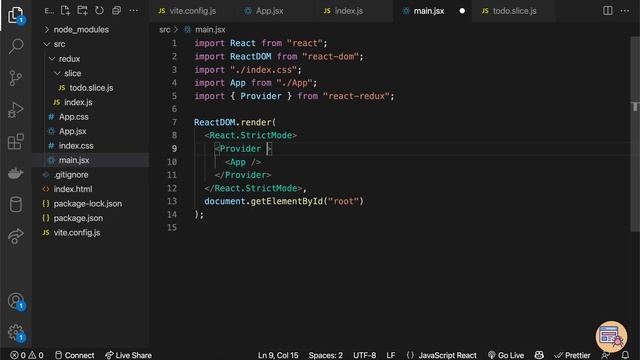640x360 pixels.
Task: Change end of line via LF
Action: (x=391, y=355)
